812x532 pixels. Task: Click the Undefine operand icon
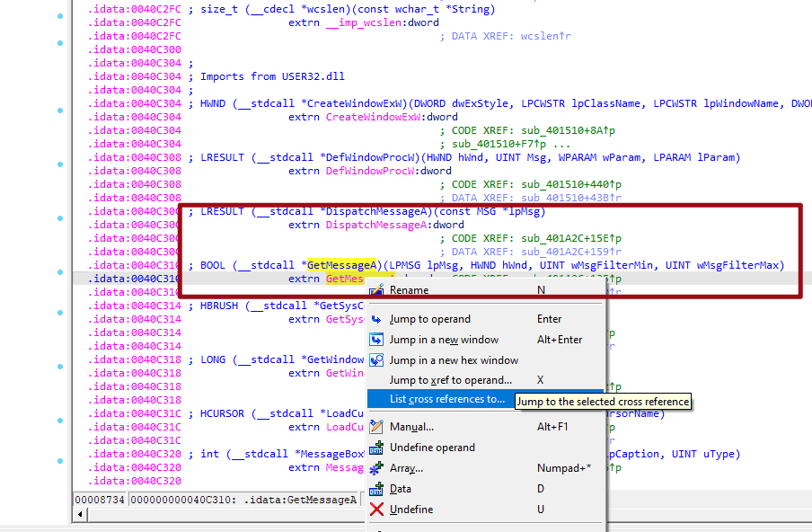(x=376, y=448)
